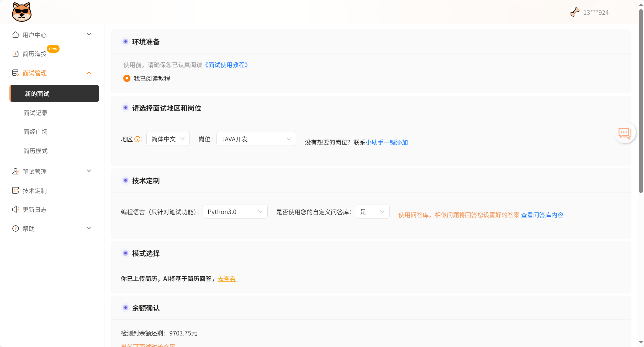The height and width of the screenshot is (347, 644).
Task: Open 面试记录 menu item
Action: click(x=35, y=113)
